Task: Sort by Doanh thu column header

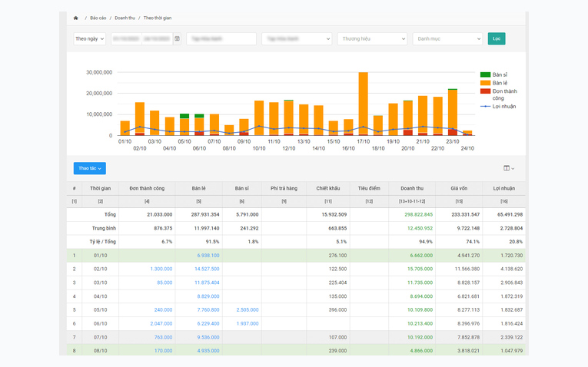Action: pyautogui.click(x=412, y=188)
